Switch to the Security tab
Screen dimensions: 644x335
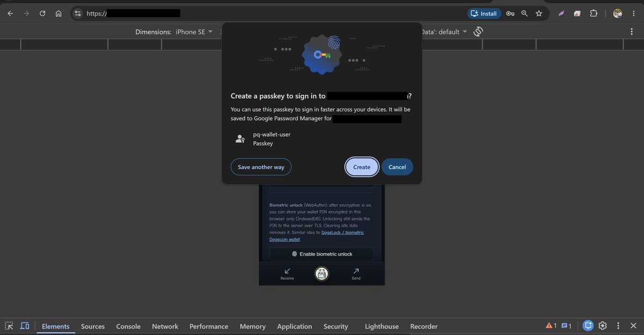(336, 326)
